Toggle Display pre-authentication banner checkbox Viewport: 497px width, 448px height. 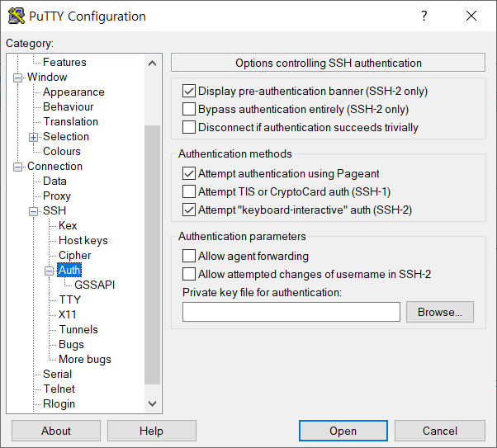point(189,91)
